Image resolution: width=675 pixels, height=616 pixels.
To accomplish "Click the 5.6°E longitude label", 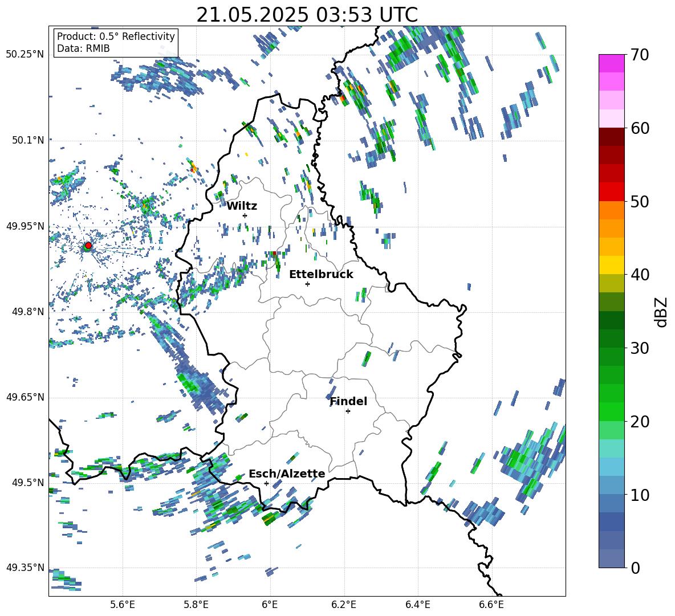I will coord(123,605).
